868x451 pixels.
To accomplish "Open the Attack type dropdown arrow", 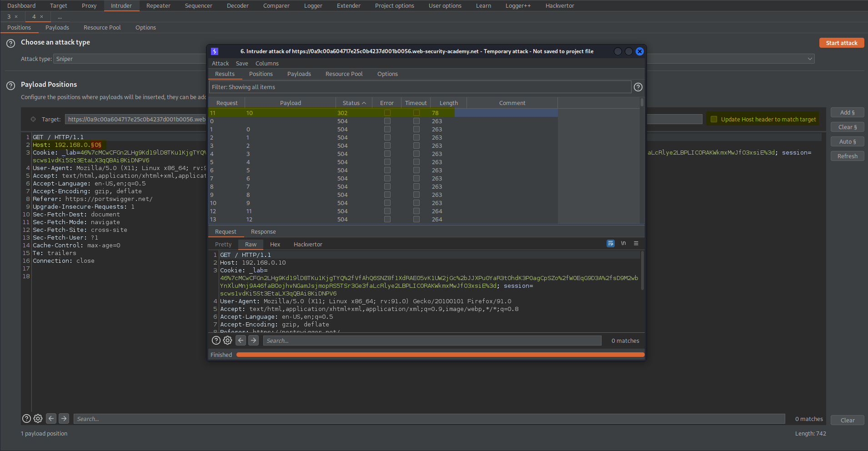I will pyautogui.click(x=810, y=59).
